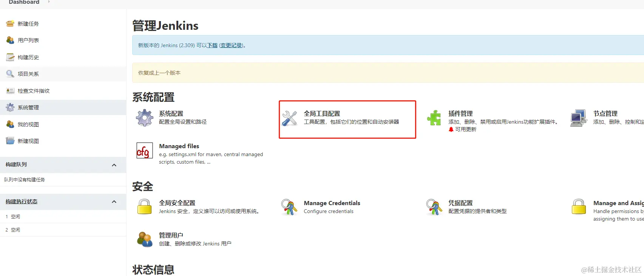Click the Manage and Assign padlock icon
Screen dimensions: 644x276
tap(579, 207)
